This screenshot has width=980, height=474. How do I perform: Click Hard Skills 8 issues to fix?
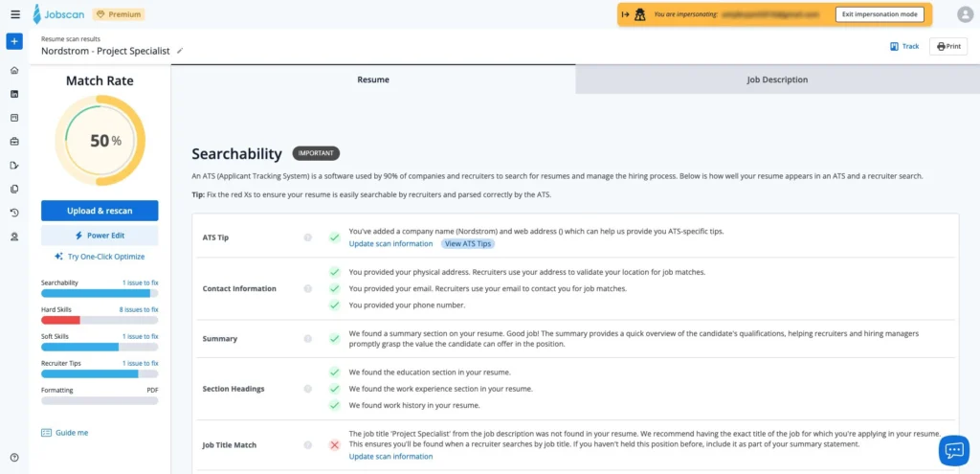139,309
